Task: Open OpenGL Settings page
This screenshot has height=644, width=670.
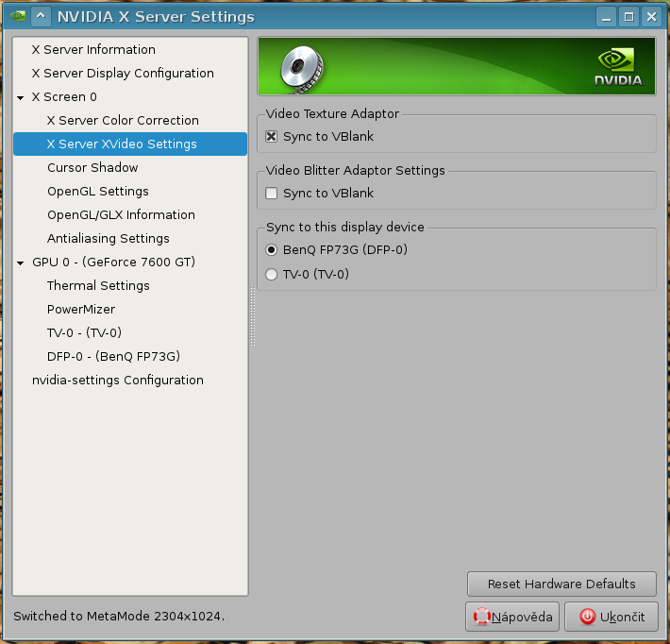Action: [98, 191]
